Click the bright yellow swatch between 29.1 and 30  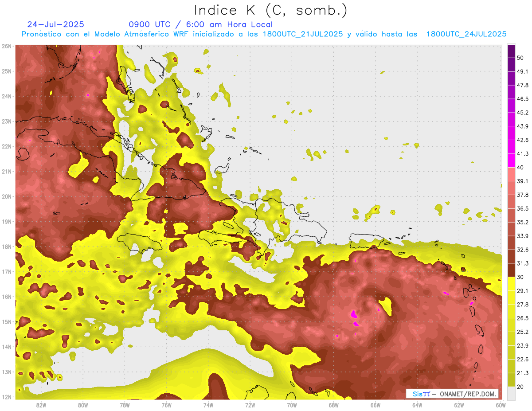511,284
